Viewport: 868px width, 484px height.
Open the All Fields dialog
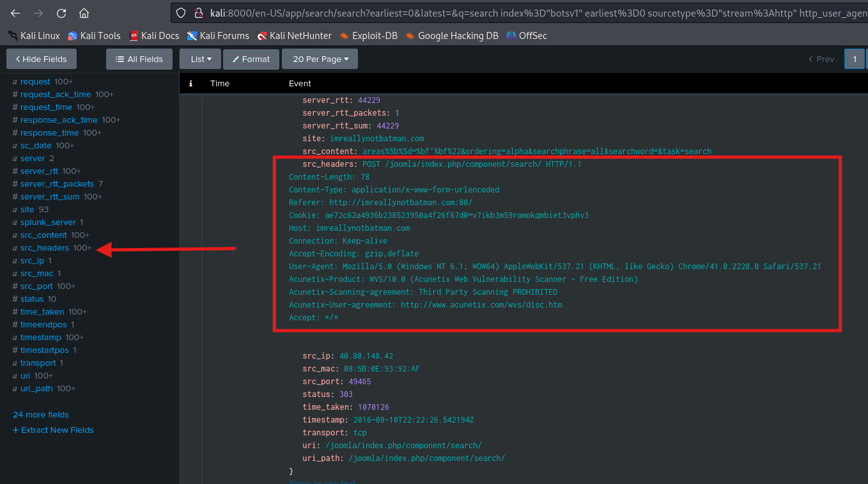coord(139,59)
